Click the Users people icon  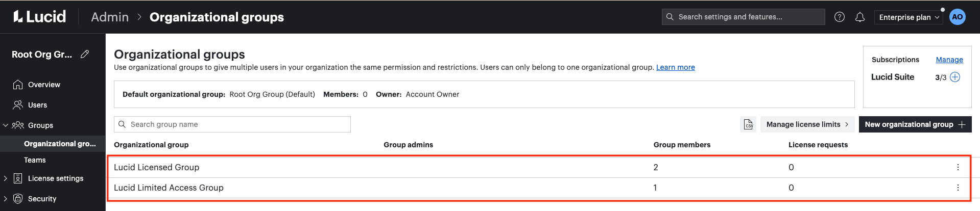pos(18,105)
